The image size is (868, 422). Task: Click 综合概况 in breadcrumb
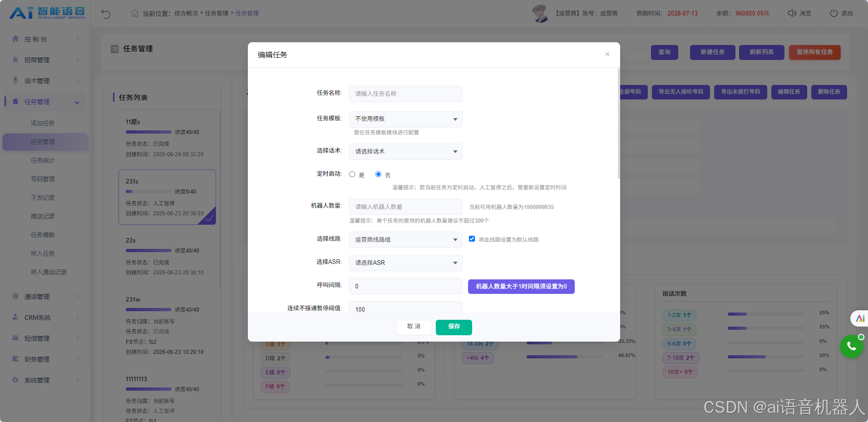pos(186,13)
